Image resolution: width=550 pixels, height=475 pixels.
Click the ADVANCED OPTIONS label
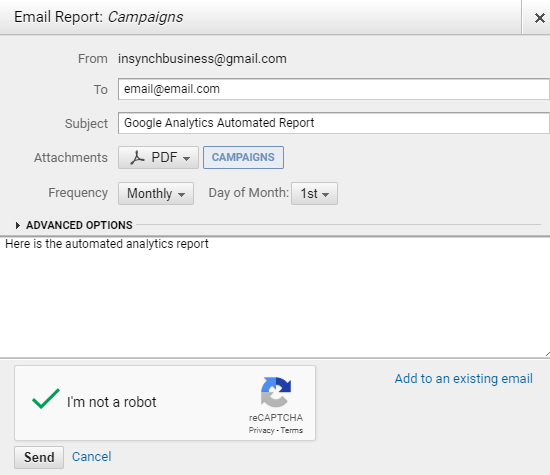coord(79,225)
